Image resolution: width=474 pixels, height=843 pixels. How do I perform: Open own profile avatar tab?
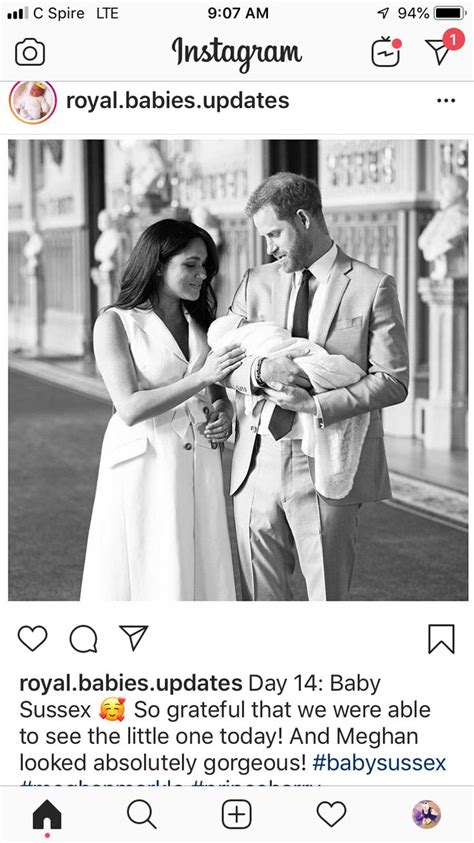coord(426,815)
